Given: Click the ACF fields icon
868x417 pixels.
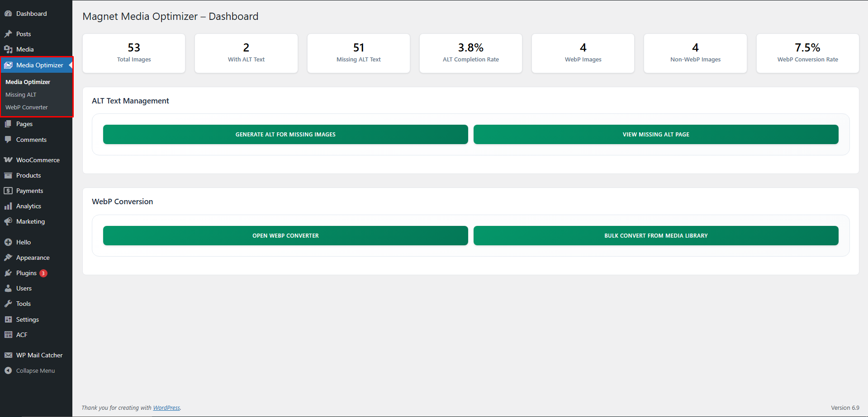Looking at the screenshot, I should pyautogui.click(x=8, y=335).
